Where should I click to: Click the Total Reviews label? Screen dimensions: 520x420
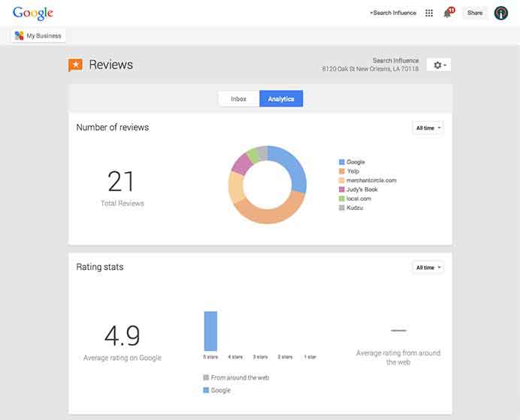(122, 203)
